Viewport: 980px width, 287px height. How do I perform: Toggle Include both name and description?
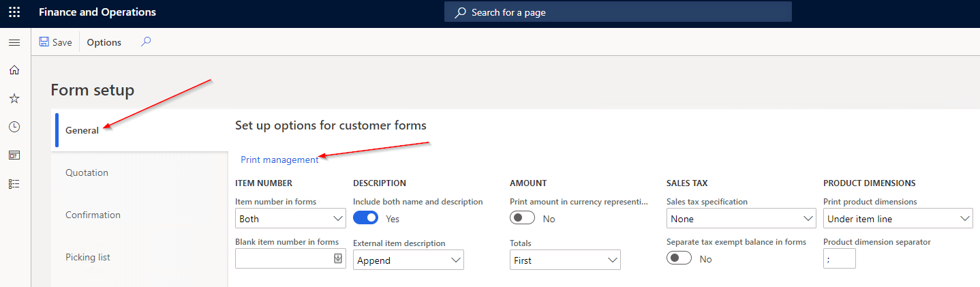[366, 218]
